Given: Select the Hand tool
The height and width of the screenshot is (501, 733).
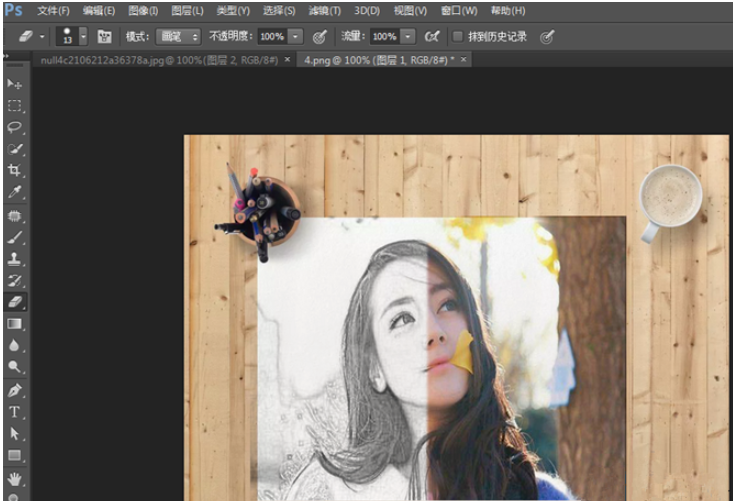Looking at the screenshot, I should 15,478.
